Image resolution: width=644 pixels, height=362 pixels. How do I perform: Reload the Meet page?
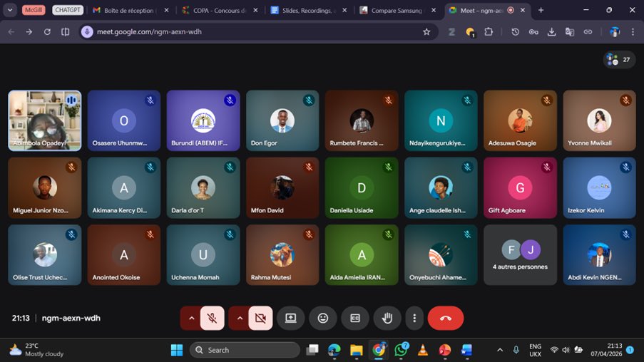pyautogui.click(x=47, y=31)
